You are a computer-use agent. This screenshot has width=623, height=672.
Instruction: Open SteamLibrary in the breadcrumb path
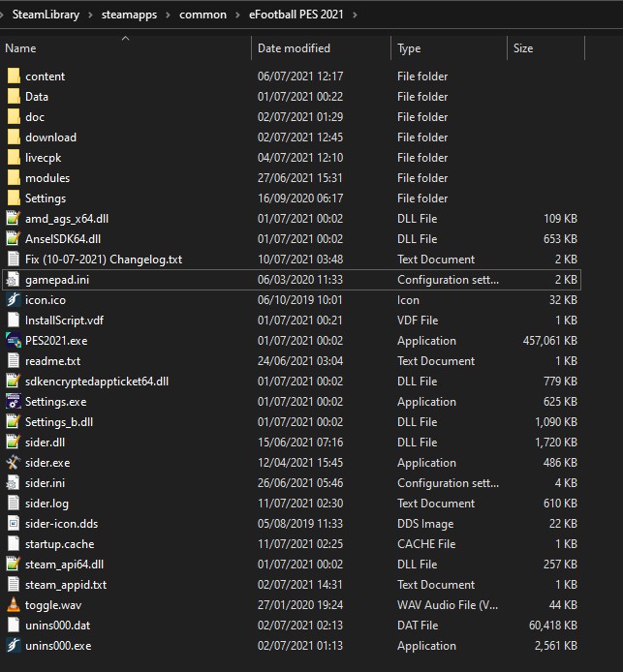(46, 15)
